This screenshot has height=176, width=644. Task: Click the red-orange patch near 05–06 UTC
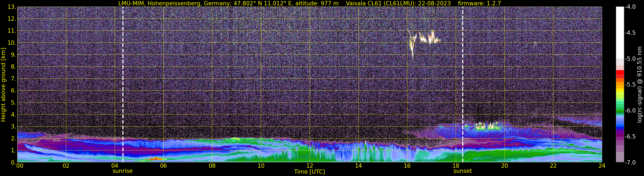tap(154, 159)
